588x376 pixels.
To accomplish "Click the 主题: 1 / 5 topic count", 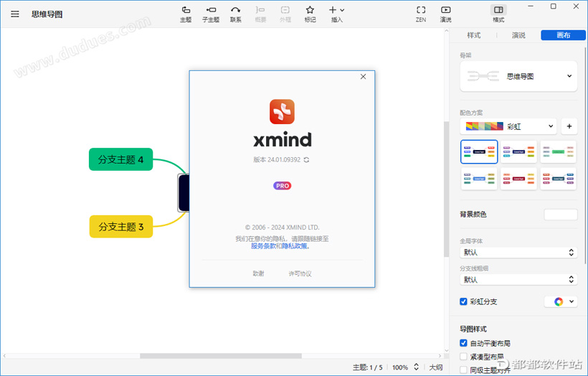I will (367, 367).
